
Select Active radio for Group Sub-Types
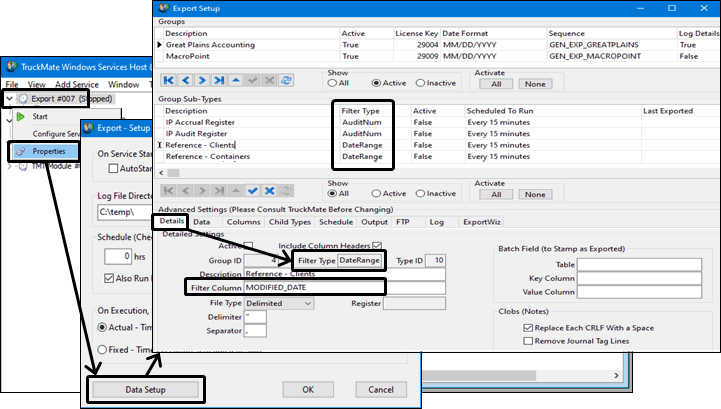tap(376, 194)
